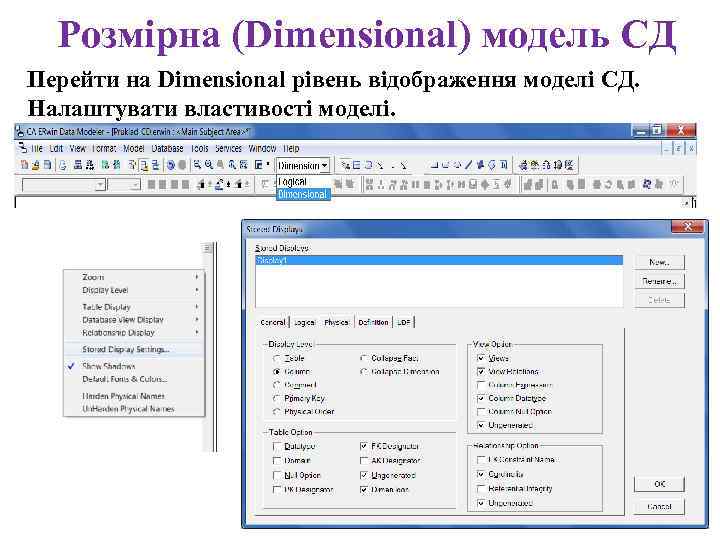Choose Logical in the model type list

(292, 182)
